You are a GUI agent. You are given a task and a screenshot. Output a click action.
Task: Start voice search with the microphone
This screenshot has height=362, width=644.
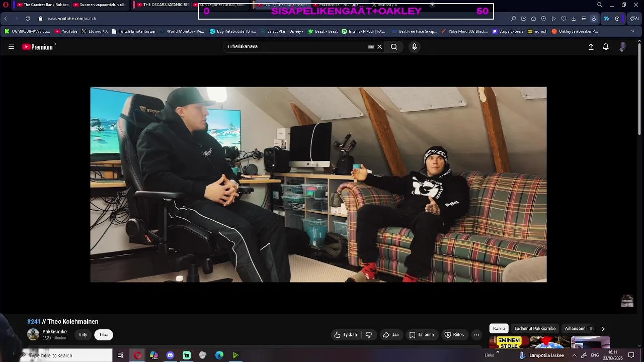coord(414,47)
